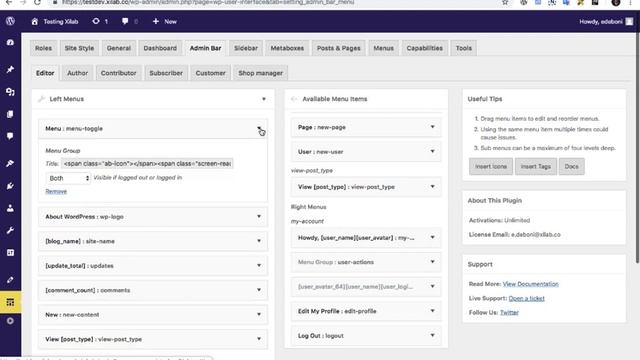Click the user avatar in admin bar
The height and width of the screenshot is (360, 640).
pyautogui.click(x=629, y=22)
